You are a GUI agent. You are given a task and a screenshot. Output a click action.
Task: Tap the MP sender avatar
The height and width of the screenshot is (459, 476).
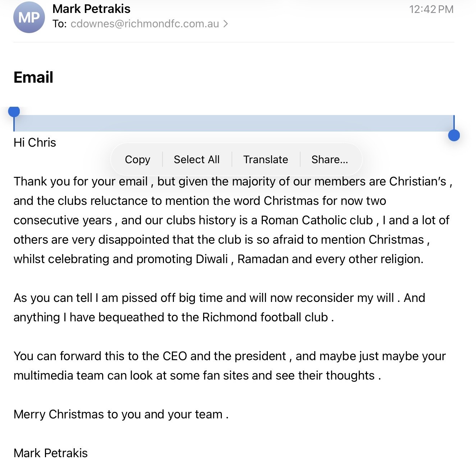tap(29, 17)
